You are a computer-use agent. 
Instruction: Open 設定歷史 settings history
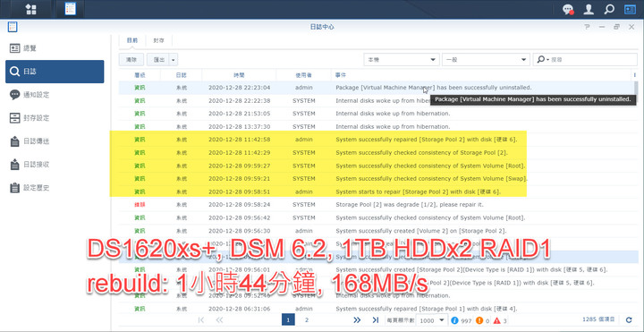click(55, 188)
